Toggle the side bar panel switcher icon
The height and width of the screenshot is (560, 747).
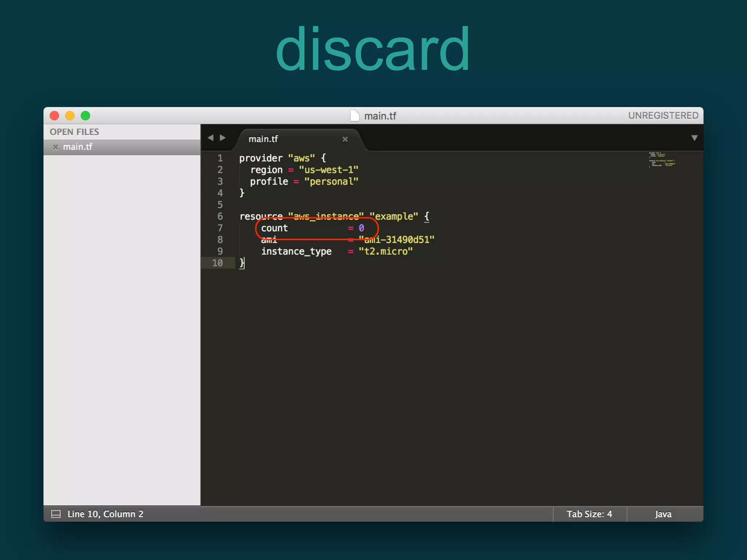coord(56,514)
